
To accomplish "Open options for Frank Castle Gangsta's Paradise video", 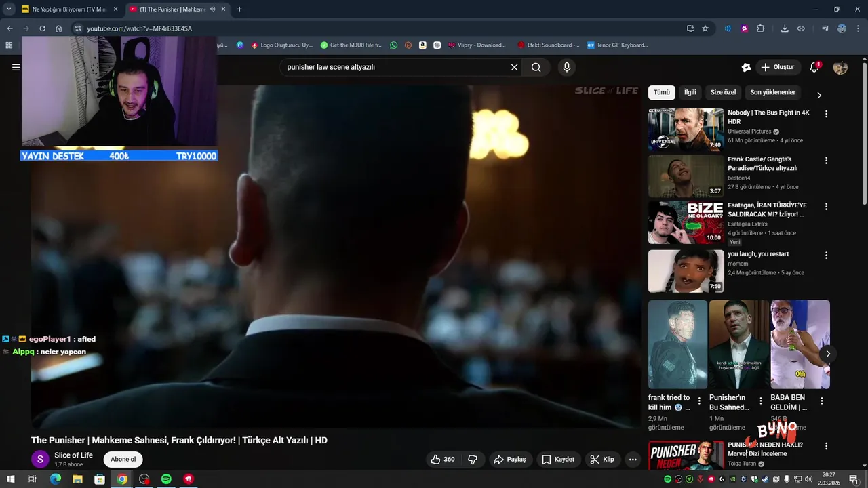I will pos(826,160).
